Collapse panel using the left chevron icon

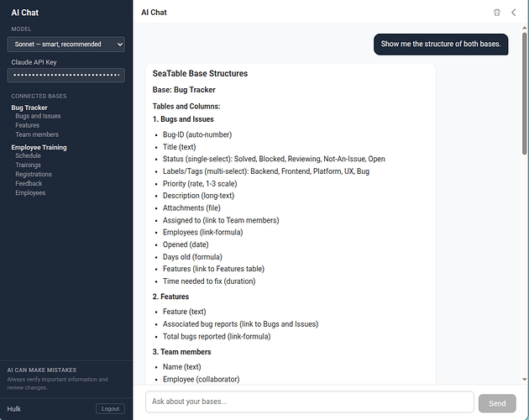[x=513, y=13]
